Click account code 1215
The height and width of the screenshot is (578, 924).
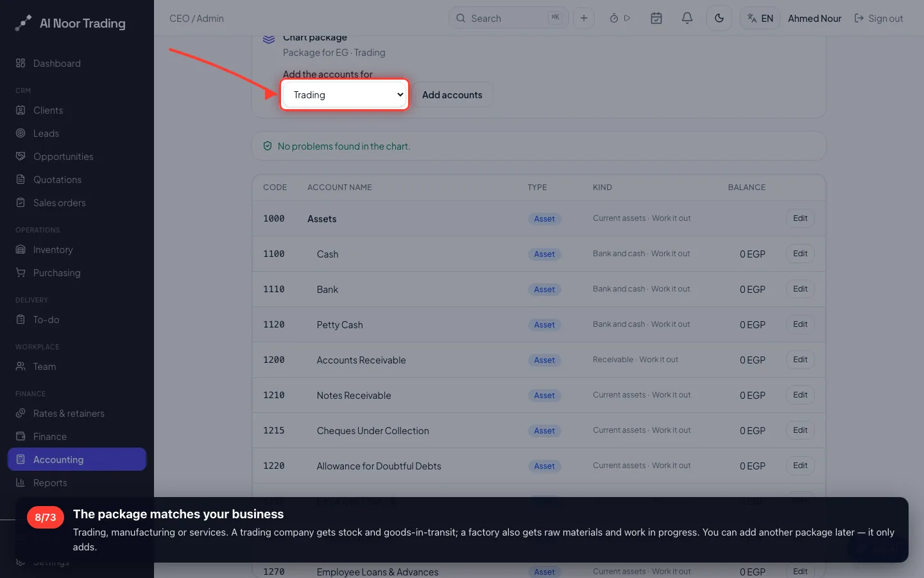pyautogui.click(x=274, y=430)
